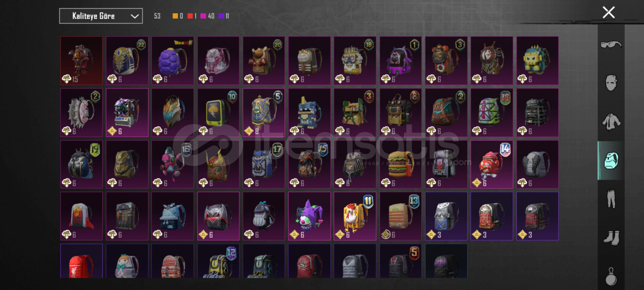Select the boots category icon
This screenshot has width=644, height=290.
click(612, 238)
